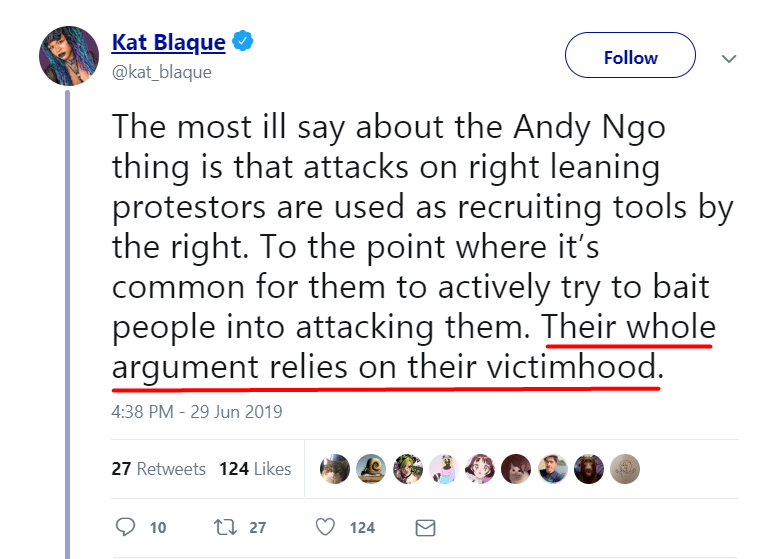Viewport: 784px width, 559px height.
Task: Click the beige sketch drawing liker avatar
Action: (x=624, y=469)
